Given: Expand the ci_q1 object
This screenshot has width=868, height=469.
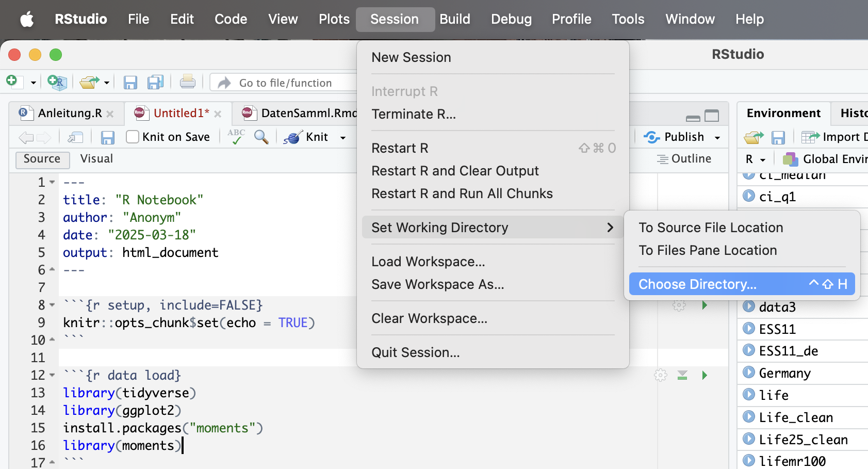Looking at the screenshot, I should [749, 196].
